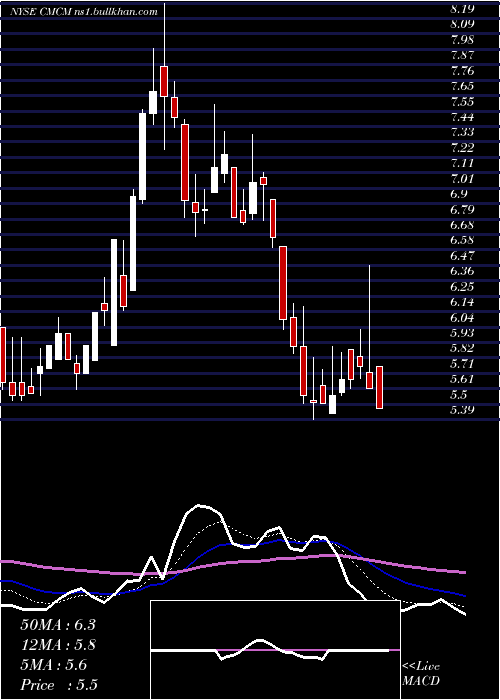The image size is (500, 700).
Task: Select the 8.19 price axis label
Action: (x=462, y=8)
